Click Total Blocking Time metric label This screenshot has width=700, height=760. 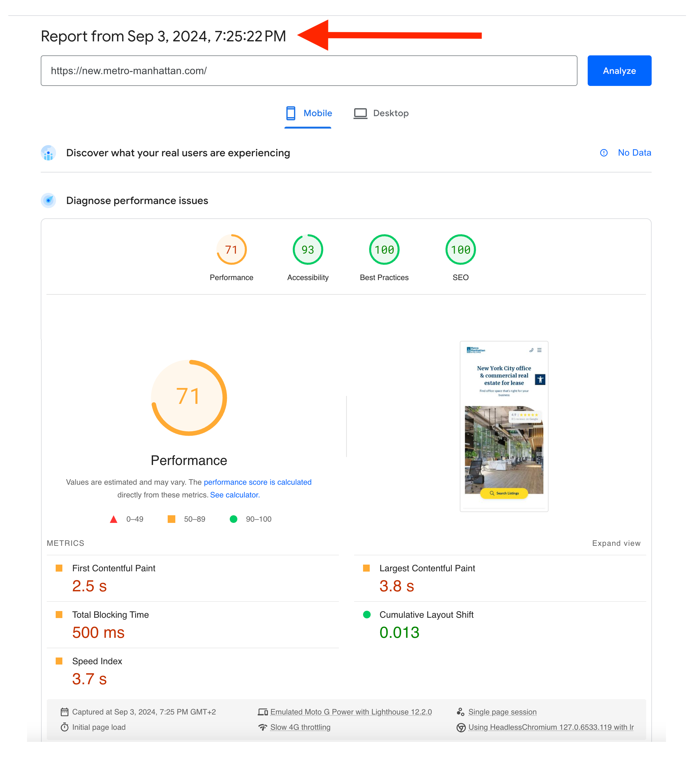111,615
